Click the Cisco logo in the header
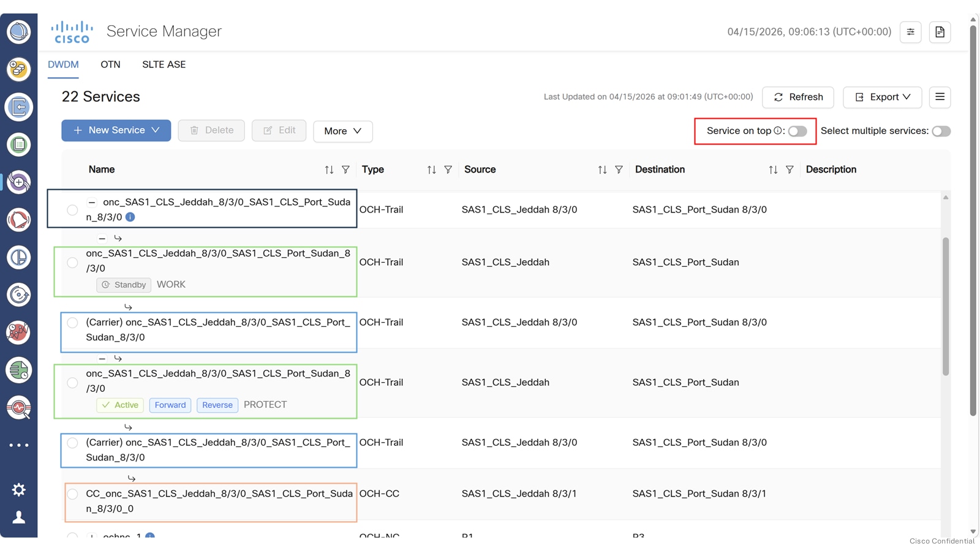The width and height of the screenshot is (980, 551). click(x=71, y=31)
